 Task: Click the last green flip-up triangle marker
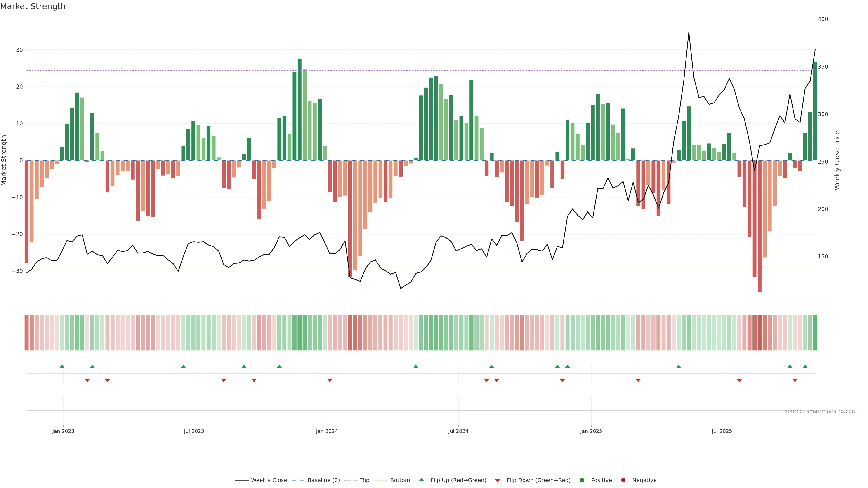(x=805, y=366)
